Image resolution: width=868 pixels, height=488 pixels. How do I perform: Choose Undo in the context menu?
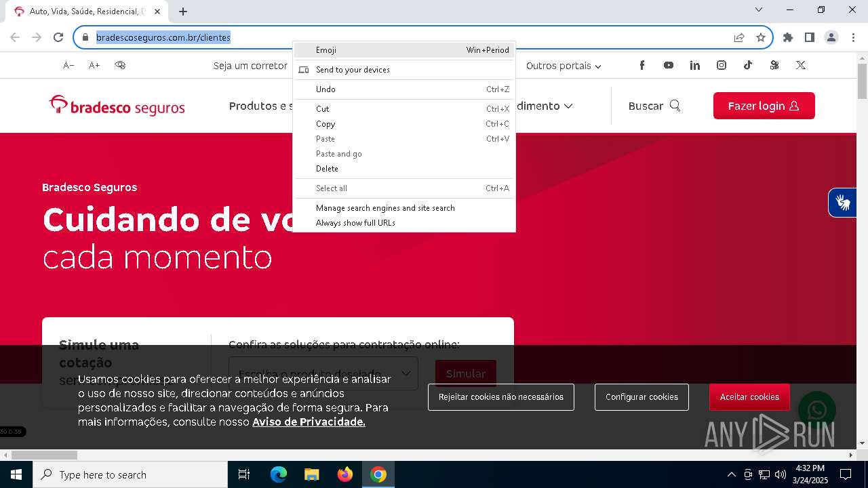pyautogui.click(x=404, y=89)
